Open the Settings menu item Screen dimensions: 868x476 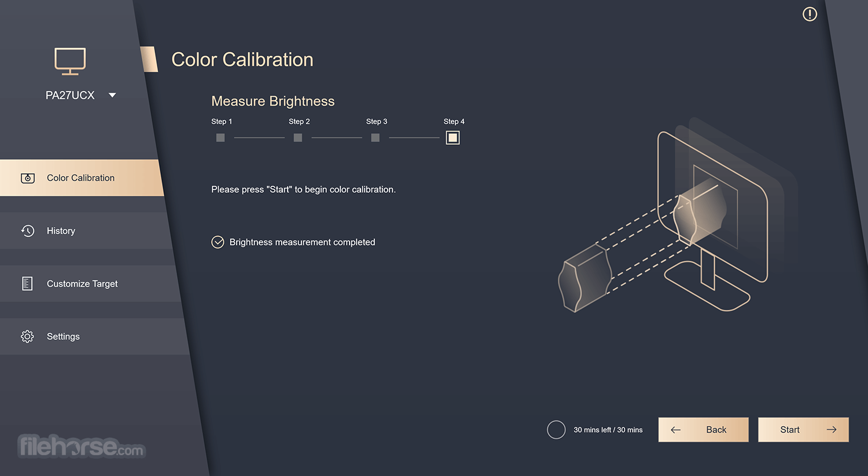[94, 336]
